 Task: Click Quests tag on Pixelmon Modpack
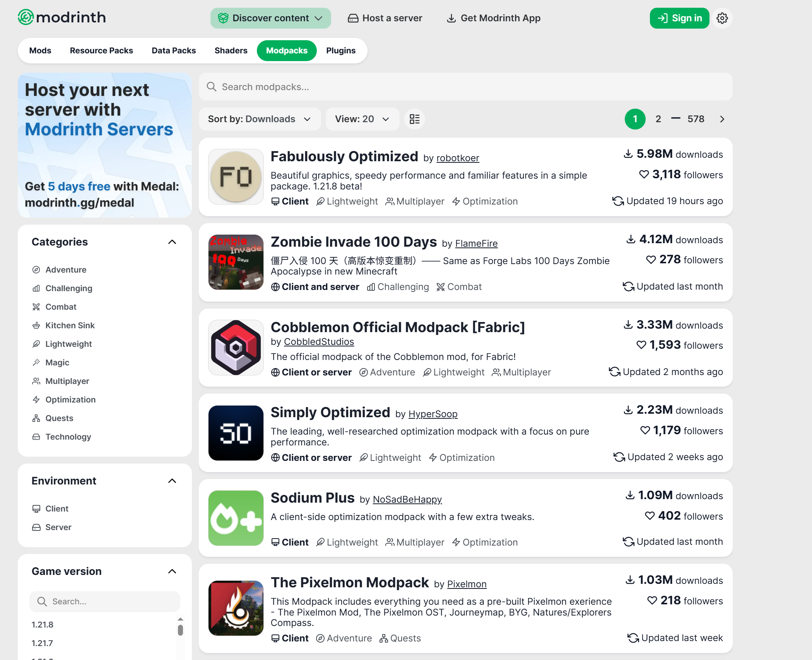400,638
